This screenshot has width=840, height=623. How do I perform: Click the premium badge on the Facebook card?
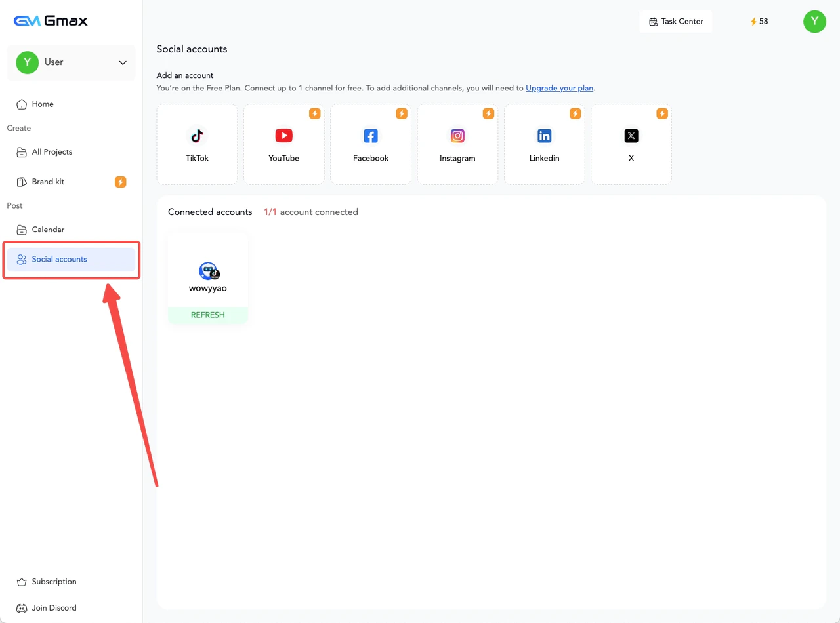[402, 113]
